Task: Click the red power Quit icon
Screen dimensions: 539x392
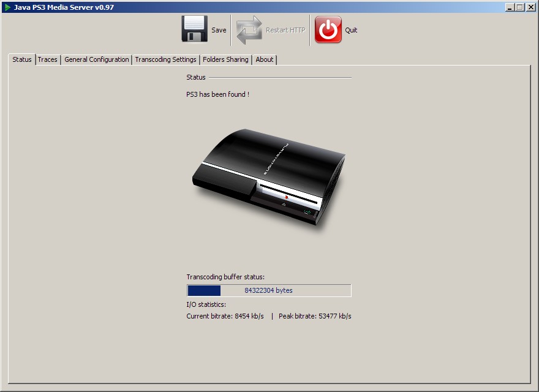Action: [328, 29]
